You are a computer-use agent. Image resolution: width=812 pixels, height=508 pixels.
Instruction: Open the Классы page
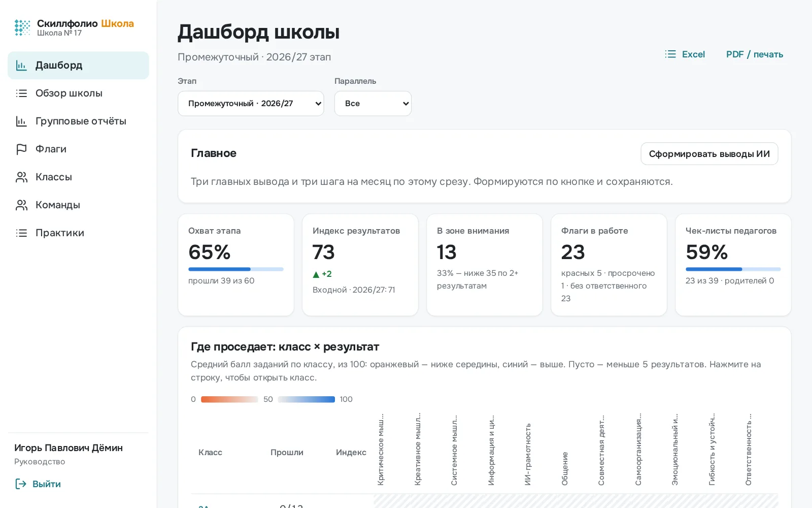(x=78, y=177)
